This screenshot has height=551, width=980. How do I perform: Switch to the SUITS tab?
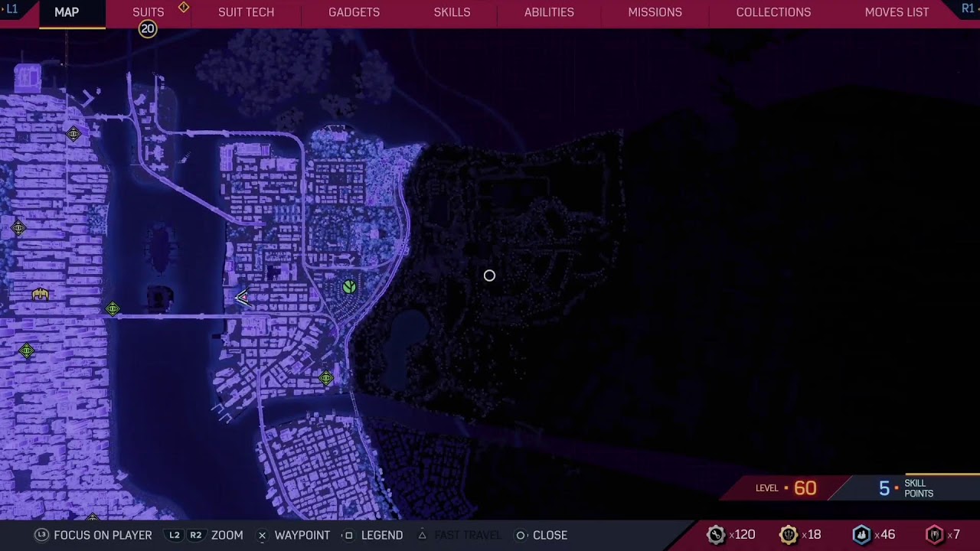point(149,12)
